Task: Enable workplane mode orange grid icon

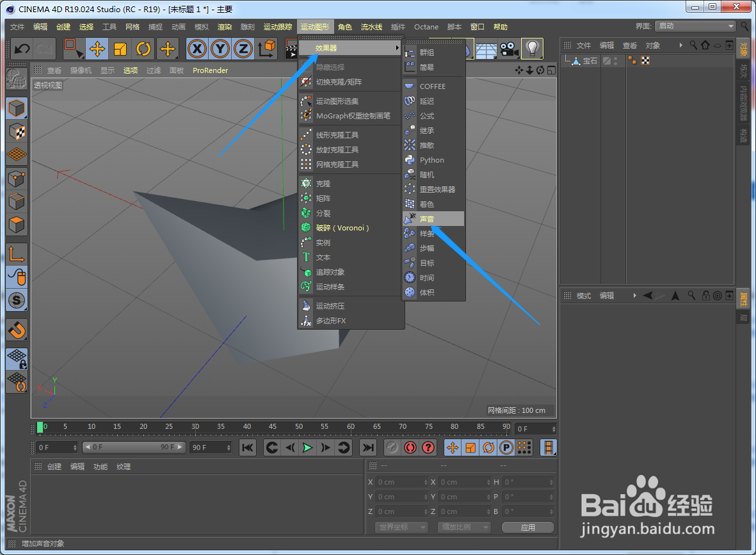Action: point(17,154)
